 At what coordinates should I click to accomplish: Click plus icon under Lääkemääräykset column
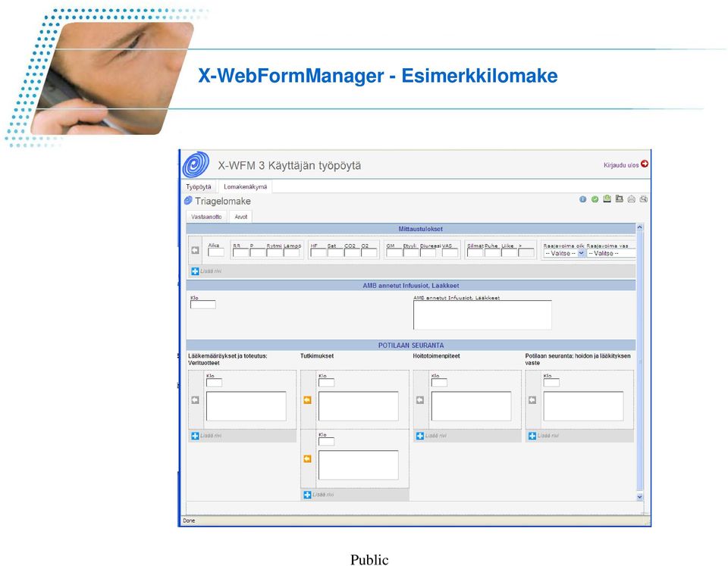point(195,436)
